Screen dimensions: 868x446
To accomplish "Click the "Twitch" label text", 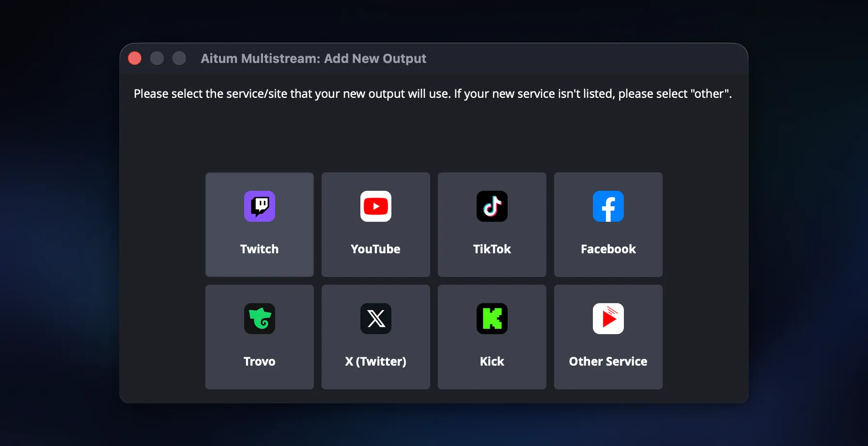I will (x=260, y=249).
